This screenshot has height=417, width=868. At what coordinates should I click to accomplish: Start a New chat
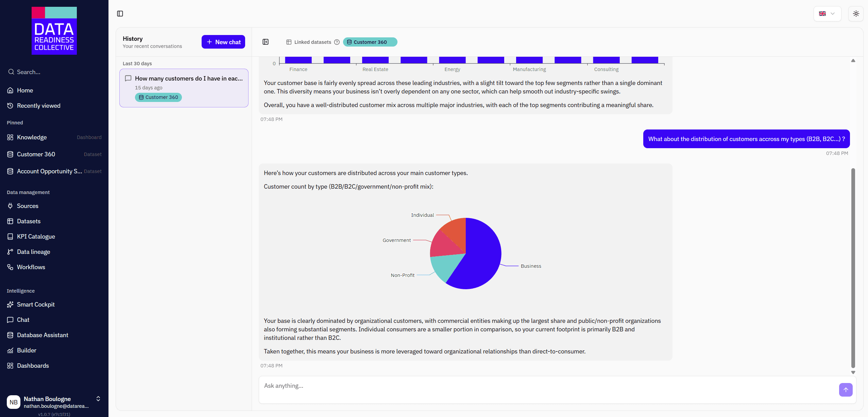(223, 42)
